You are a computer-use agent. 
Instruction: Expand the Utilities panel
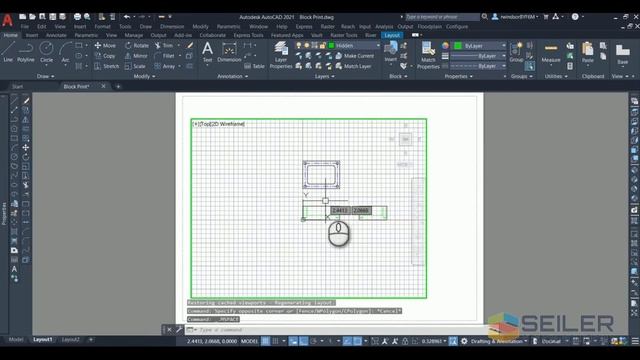point(556,76)
